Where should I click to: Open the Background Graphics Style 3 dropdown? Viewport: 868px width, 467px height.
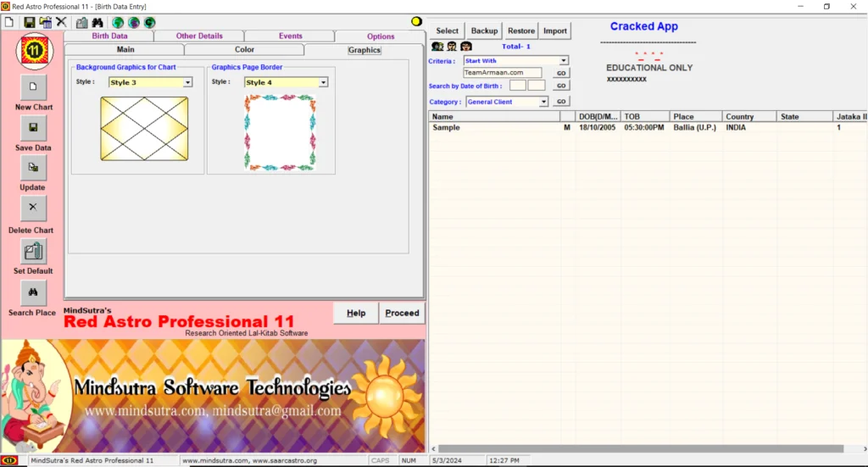pos(187,82)
